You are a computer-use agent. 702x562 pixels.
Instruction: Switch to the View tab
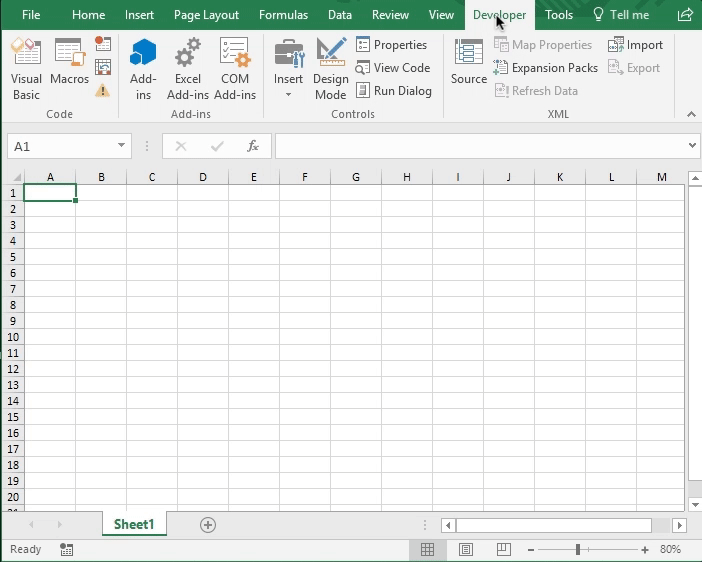[x=441, y=15]
